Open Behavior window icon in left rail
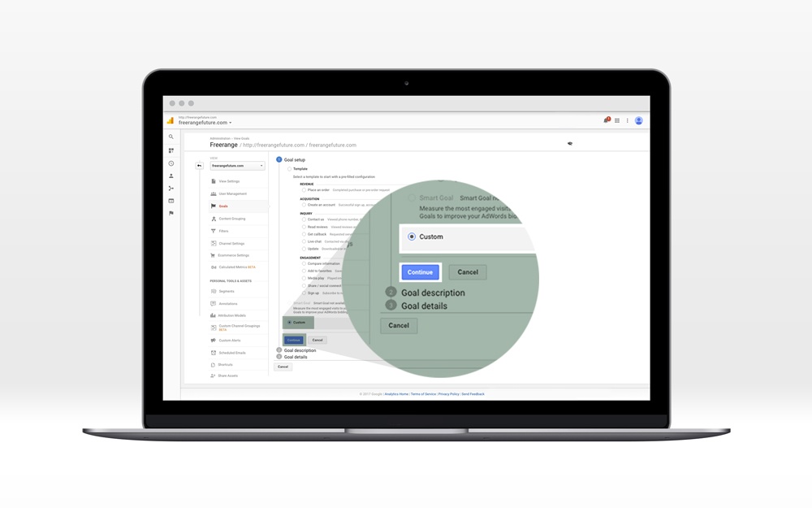 (171, 201)
